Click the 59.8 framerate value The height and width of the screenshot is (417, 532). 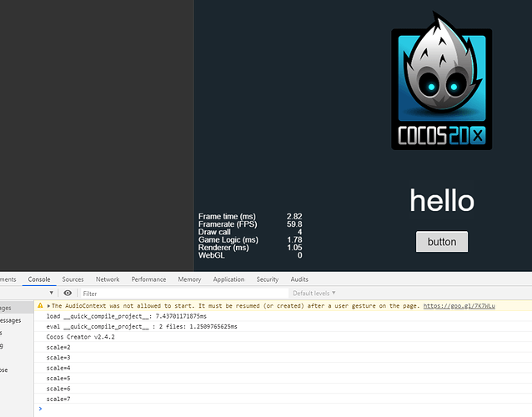[294, 224]
